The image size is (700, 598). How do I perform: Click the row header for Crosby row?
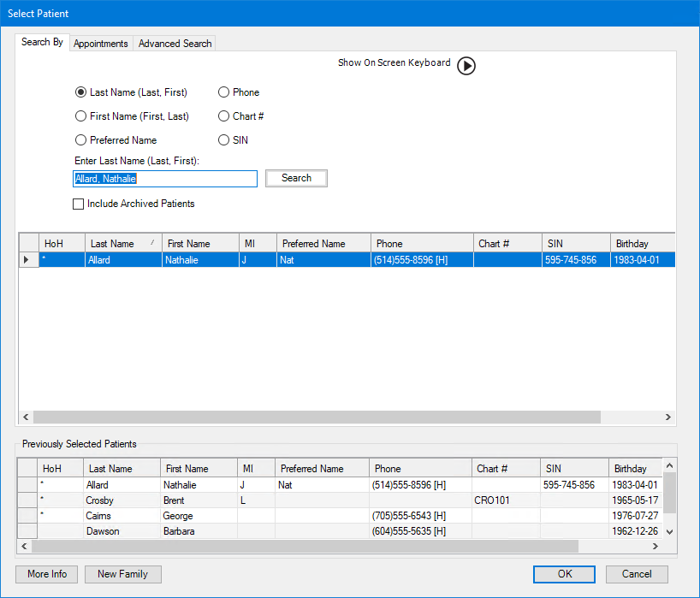(x=27, y=500)
